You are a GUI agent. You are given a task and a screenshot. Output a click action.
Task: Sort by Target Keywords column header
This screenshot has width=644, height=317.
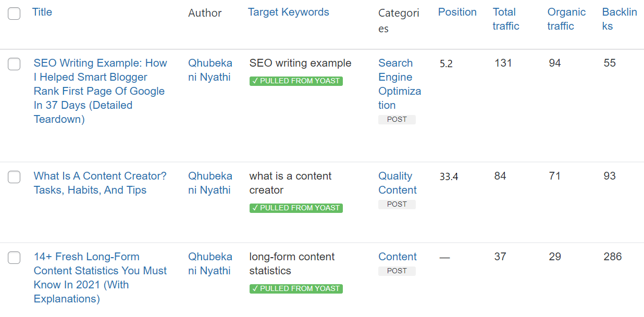tap(288, 12)
